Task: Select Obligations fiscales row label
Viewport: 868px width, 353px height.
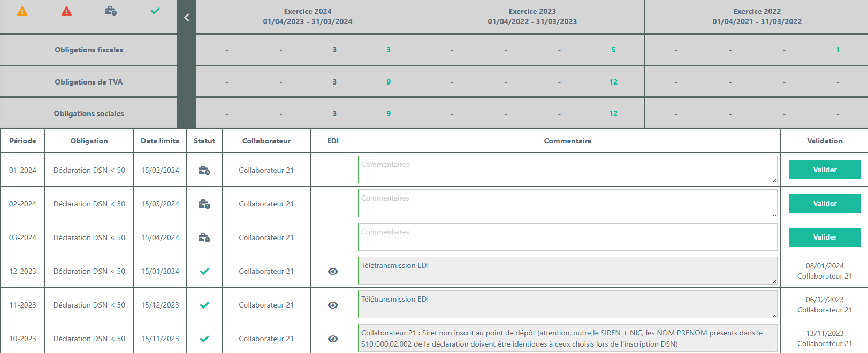Action: tap(89, 50)
